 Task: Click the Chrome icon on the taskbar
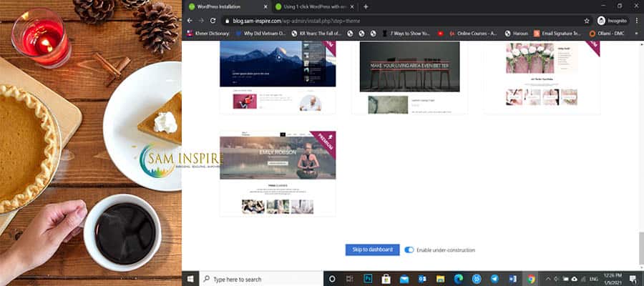click(531, 279)
